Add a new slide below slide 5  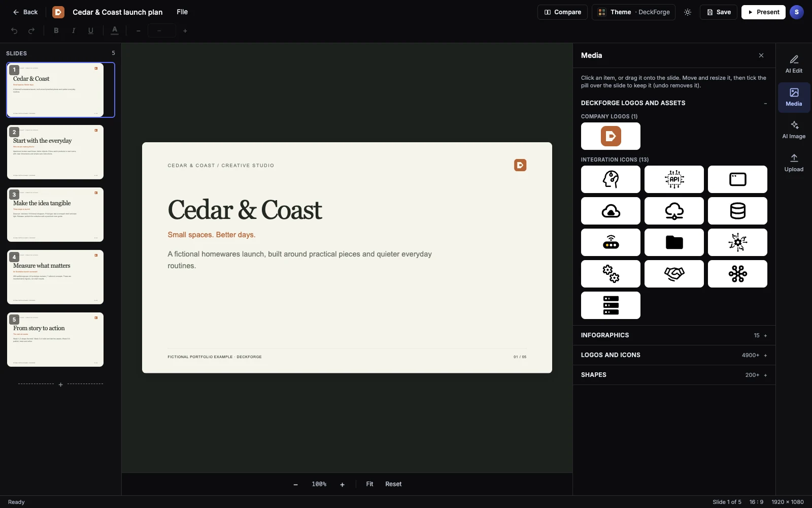60,385
